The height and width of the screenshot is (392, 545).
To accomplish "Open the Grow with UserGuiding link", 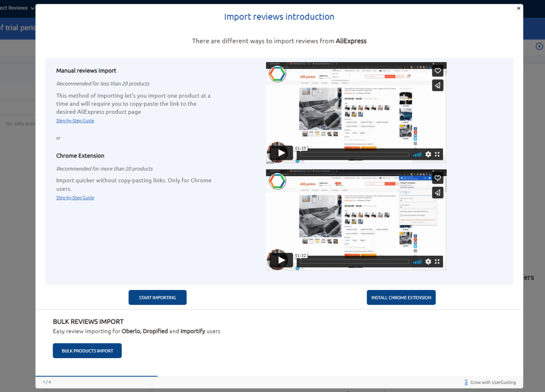I will pos(490,382).
